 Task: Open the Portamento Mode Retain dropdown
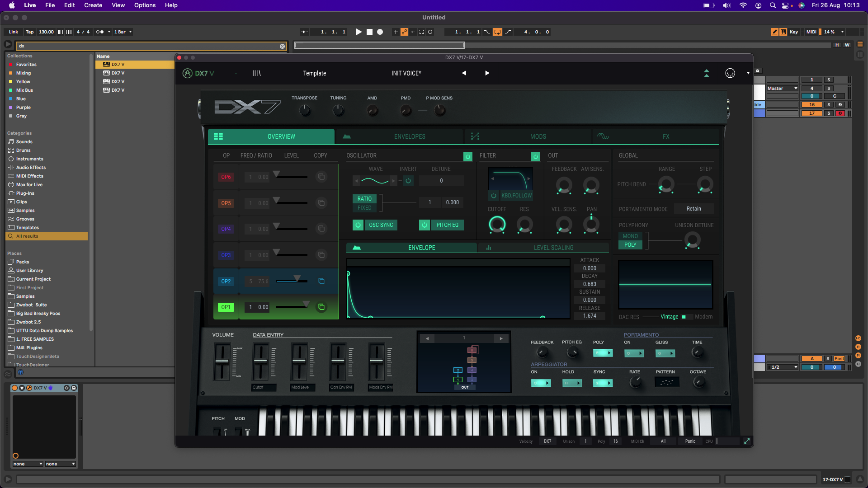point(693,209)
